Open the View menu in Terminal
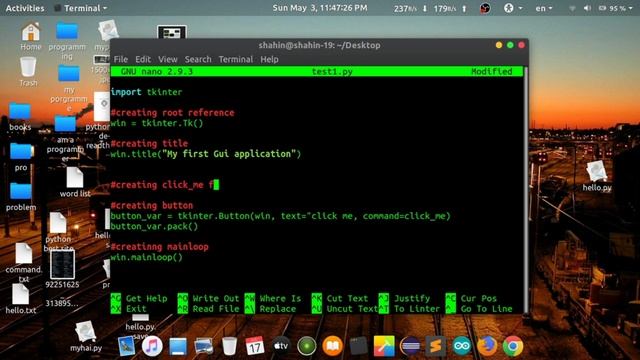 tap(167, 59)
